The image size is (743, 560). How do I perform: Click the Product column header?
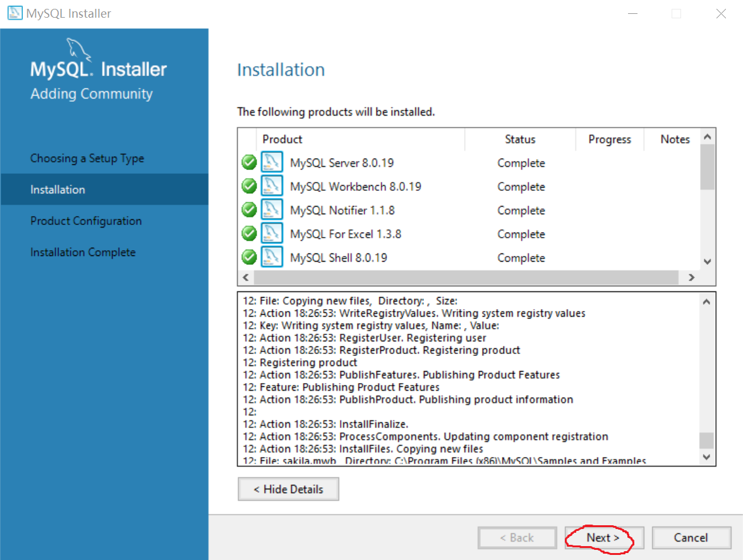pos(361,140)
